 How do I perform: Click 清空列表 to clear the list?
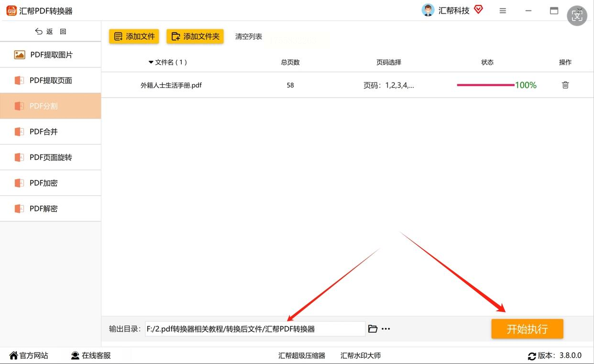coord(249,36)
